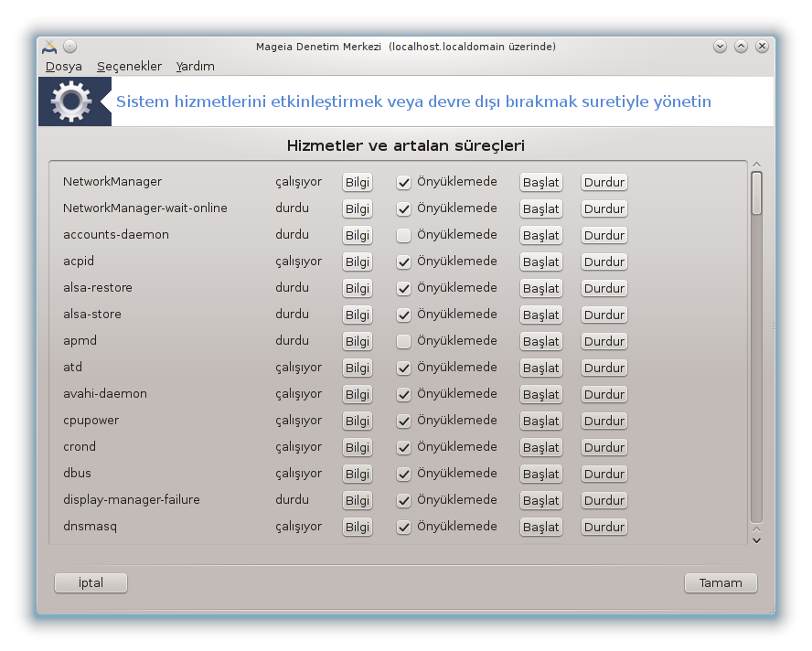Minimize the Mageia Denetim Merkezi window
This screenshot has height=651, width=812.
click(x=720, y=47)
